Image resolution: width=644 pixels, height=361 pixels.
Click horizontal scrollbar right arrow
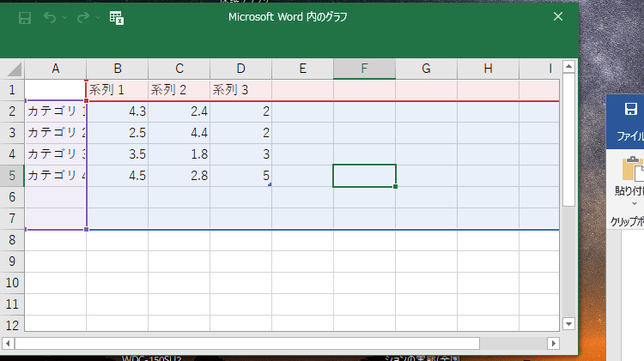click(x=553, y=343)
